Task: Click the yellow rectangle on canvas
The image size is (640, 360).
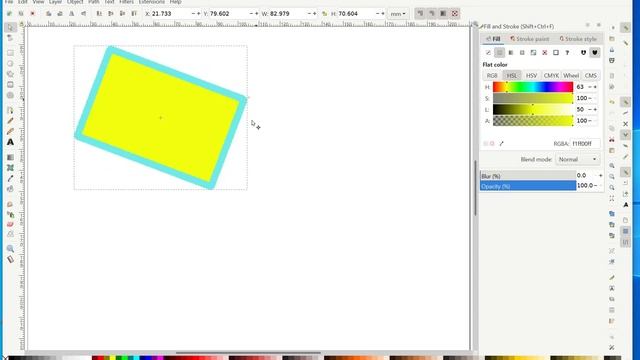Action: (x=160, y=118)
